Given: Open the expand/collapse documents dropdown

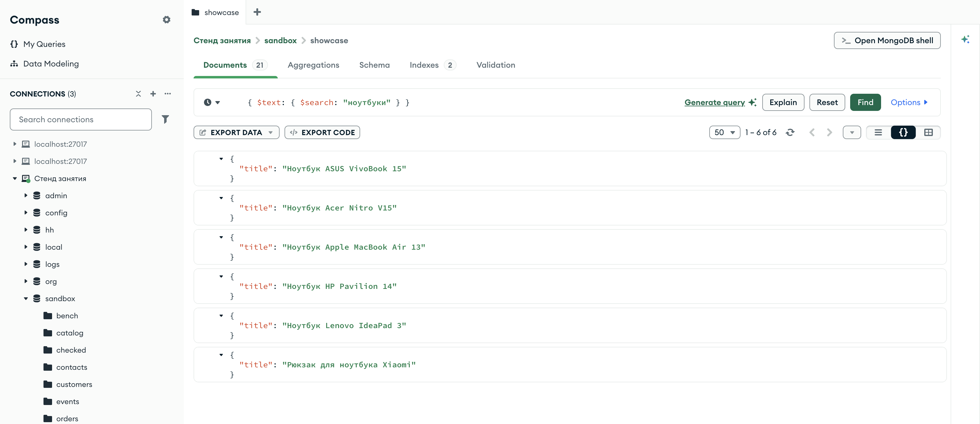Looking at the screenshot, I should coord(852,132).
